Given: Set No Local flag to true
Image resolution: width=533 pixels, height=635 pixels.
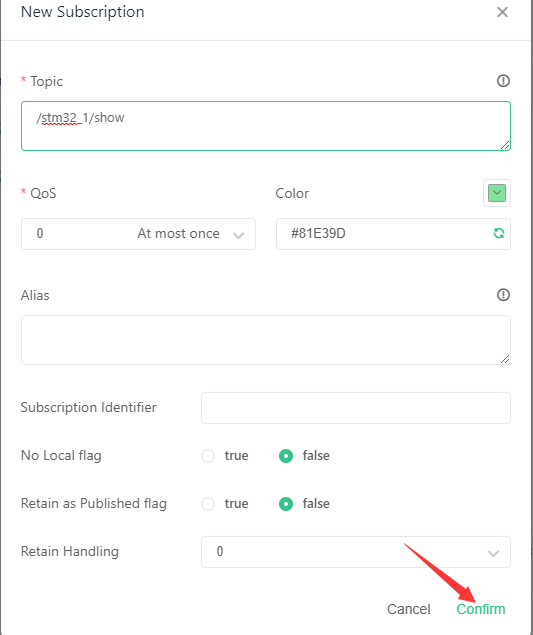Looking at the screenshot, I should [x=208, y=456].
